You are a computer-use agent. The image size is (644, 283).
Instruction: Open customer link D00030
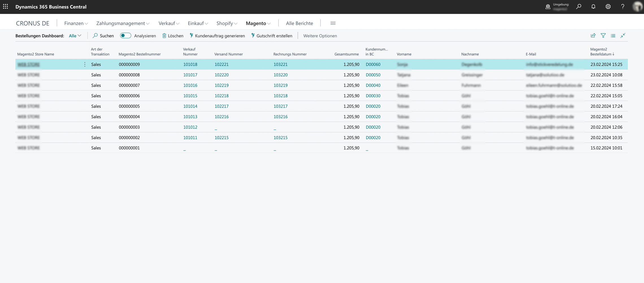(373, 96)
